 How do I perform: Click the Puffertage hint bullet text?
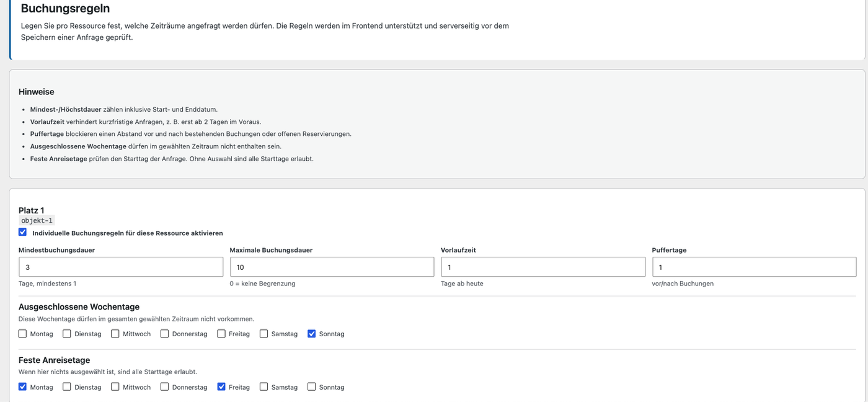191,134
